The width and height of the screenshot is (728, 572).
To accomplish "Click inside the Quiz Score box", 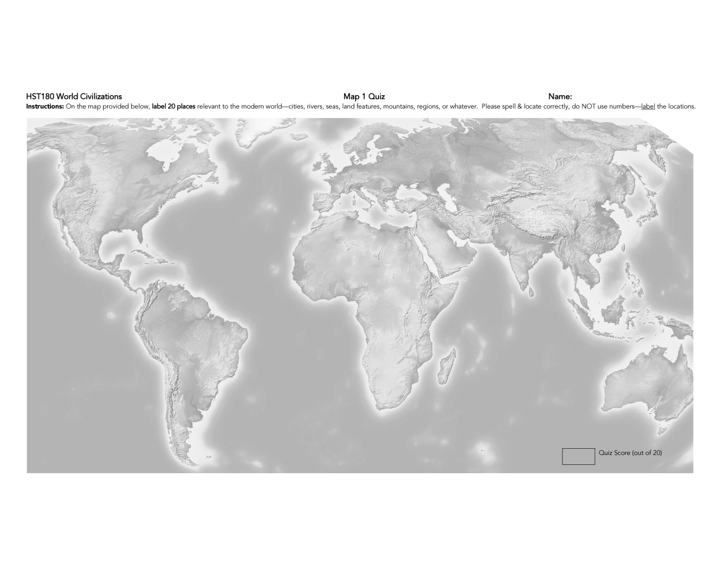I will 578,456.
